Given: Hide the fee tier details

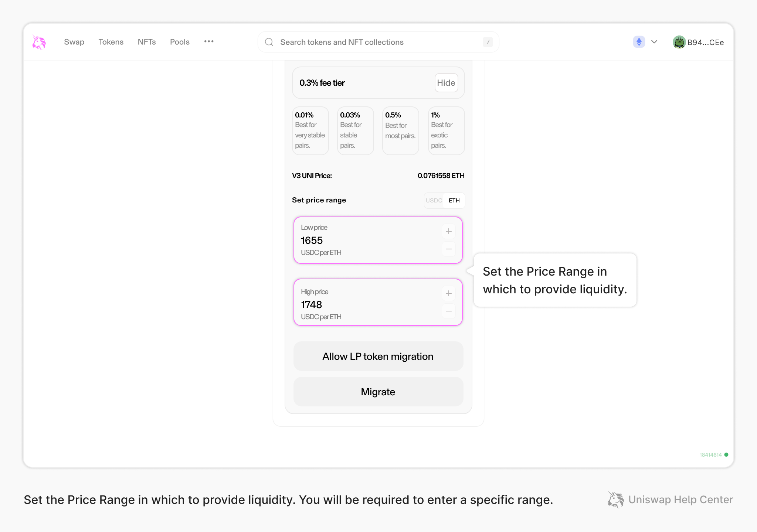Looking at the screenshot, I should pyautogui.click(x=446, y=83).
